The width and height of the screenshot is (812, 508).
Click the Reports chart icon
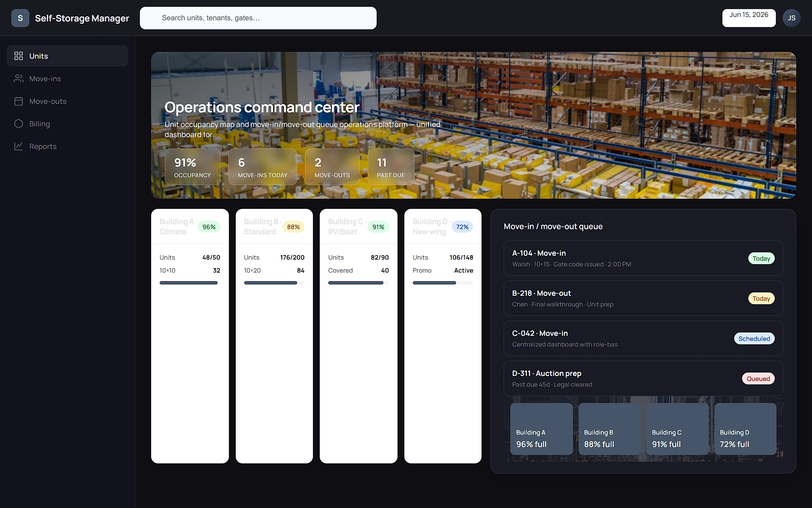(x=18, y=146)
